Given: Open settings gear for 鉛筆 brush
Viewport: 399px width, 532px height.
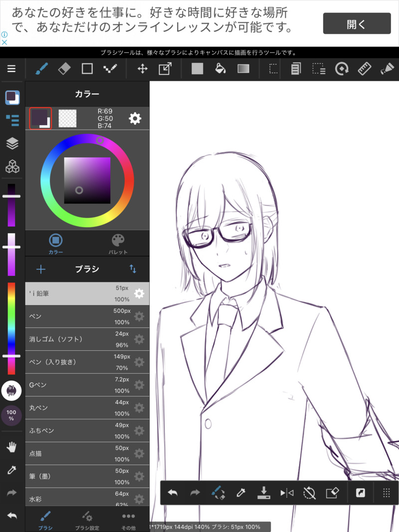Looking at the screenshot, I should tap(139, 293).
